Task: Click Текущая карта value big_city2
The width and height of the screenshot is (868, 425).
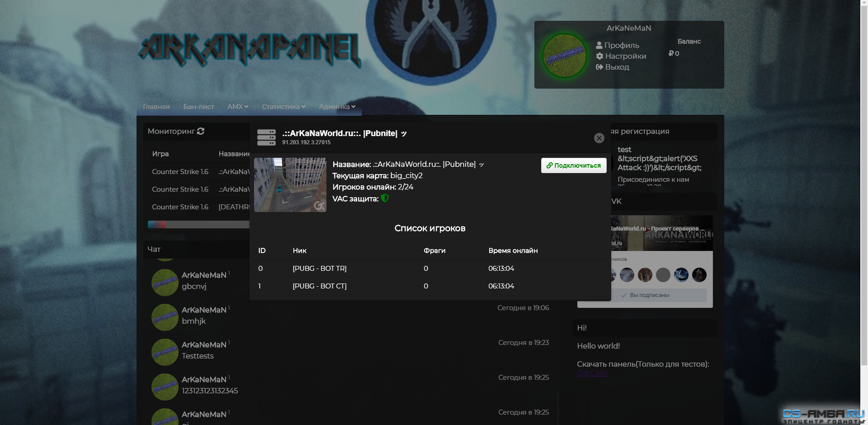Action: (406, 176)
